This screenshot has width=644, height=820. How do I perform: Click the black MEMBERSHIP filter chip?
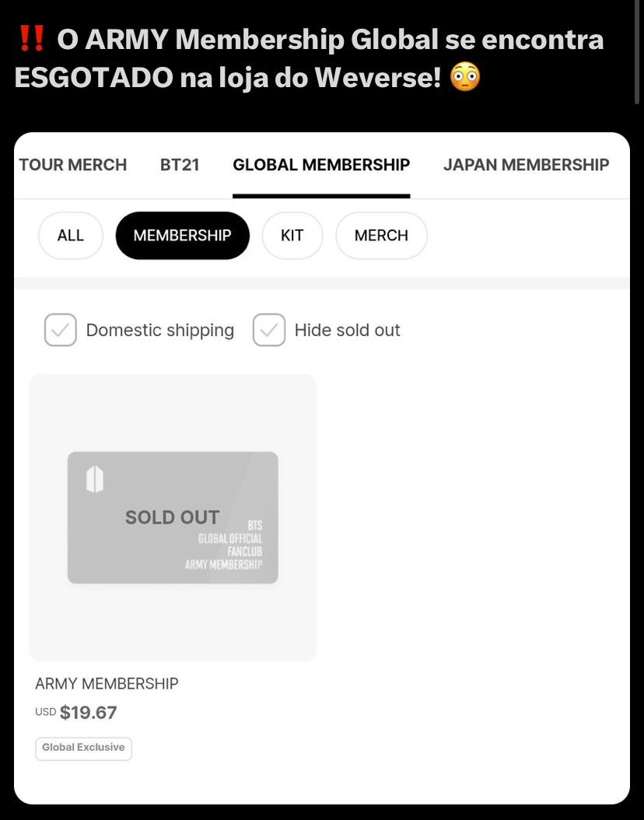182,235
